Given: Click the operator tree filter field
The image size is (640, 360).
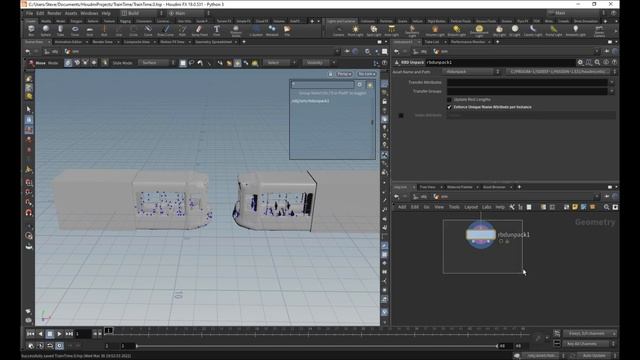Looking at the screenshot, I should click(x=322, y=85).
